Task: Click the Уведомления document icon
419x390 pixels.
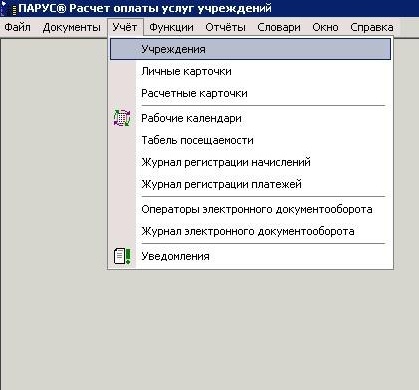Action: tap(122, 256)
